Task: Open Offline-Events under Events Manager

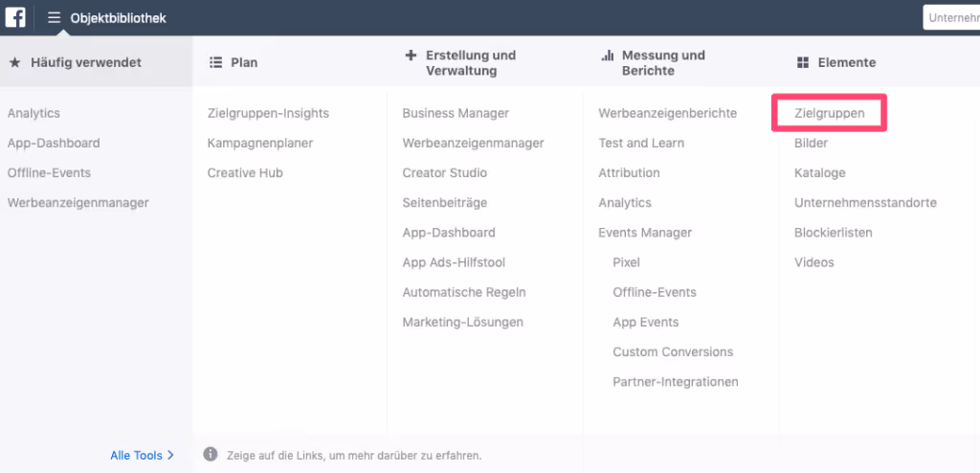Action: [655, 292]
